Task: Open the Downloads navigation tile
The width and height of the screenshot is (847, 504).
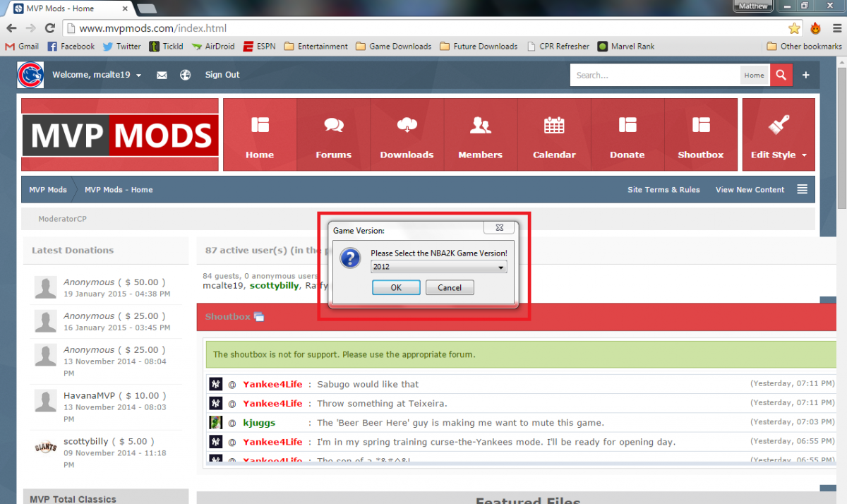Action: (407, 135)
